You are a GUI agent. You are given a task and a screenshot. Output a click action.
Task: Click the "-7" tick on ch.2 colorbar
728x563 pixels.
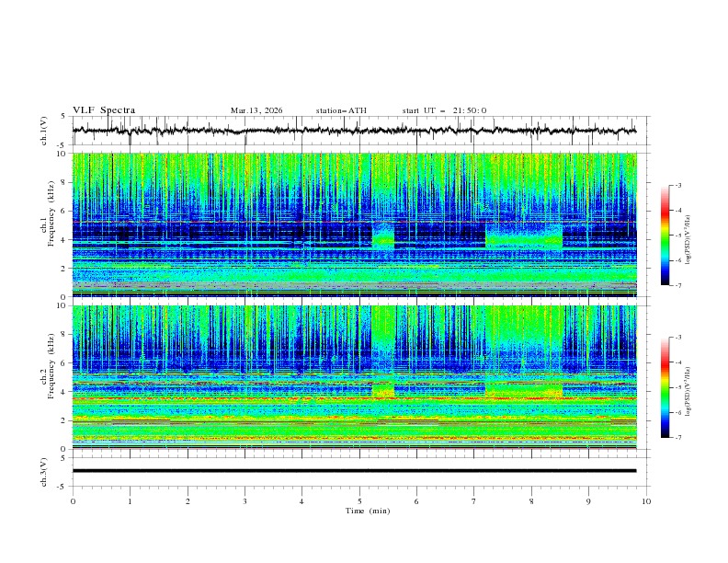(677, 438)
